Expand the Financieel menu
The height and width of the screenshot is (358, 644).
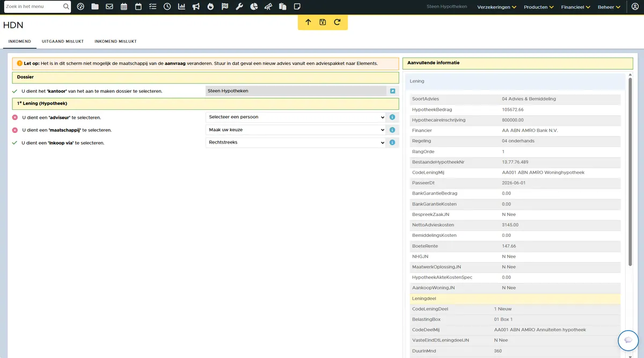(575, 7)
